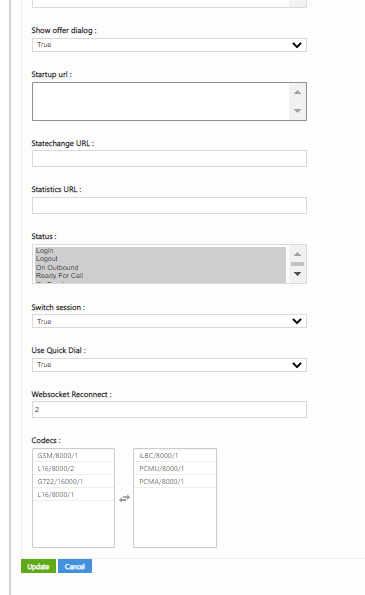This screenshot has height=595, width=365.
Task: Select L16/8000/2 codec in left list
Action: point(73,468)
